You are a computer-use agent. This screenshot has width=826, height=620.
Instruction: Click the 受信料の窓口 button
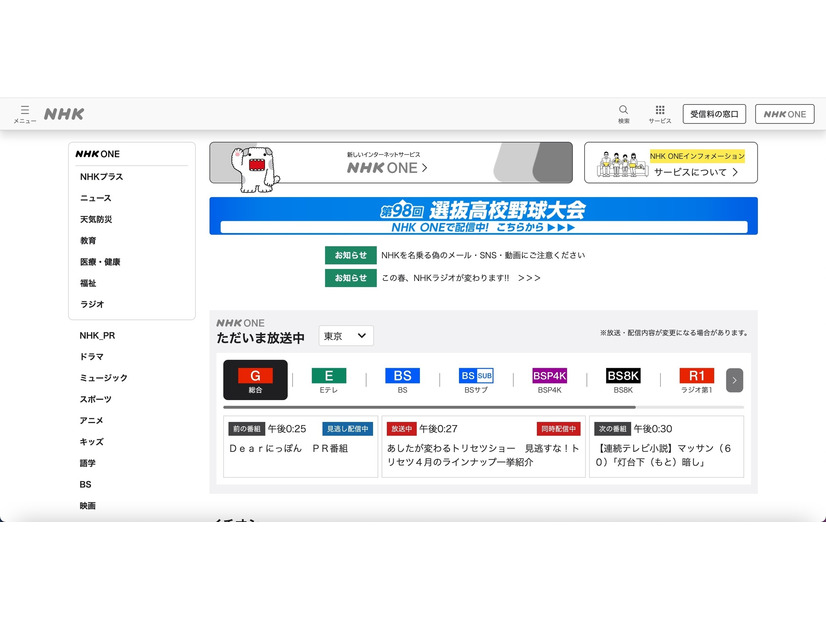click(x=714, y=113)
